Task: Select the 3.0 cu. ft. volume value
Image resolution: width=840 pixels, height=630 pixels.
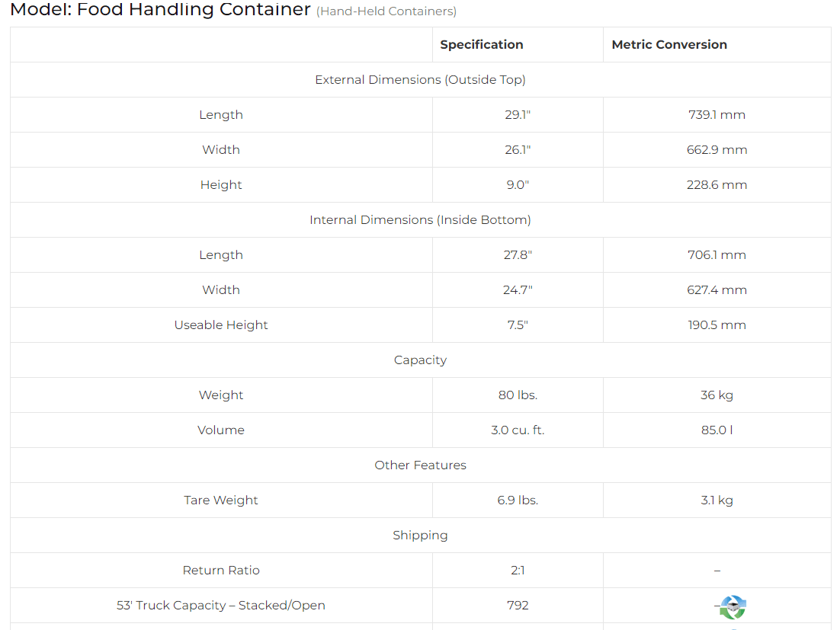Action: coord(518,430)
